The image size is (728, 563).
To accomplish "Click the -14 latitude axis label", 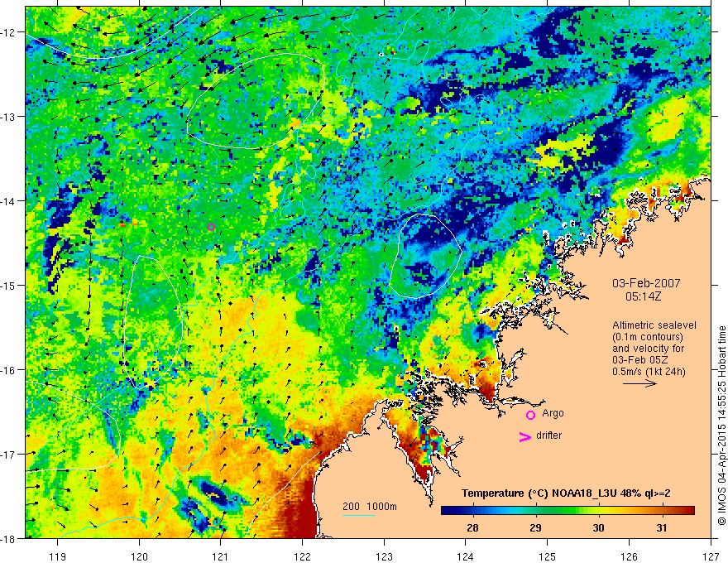I will tap(9, 201).
